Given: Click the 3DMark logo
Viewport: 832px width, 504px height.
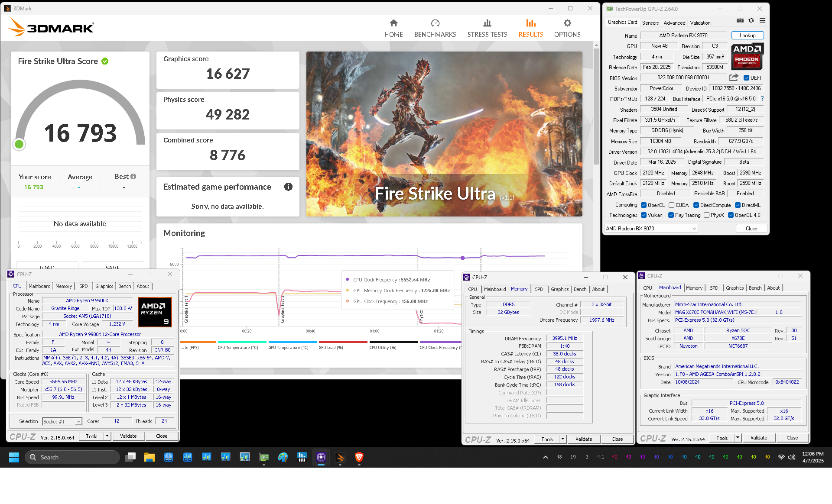Looking at the screenshot, I should tap(51, 28).
